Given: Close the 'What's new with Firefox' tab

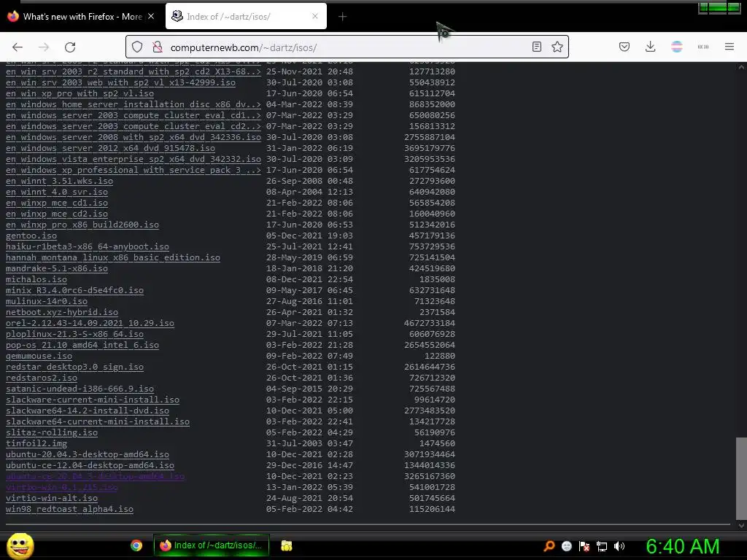Looking at the screenshot, I should coord(151,16).
